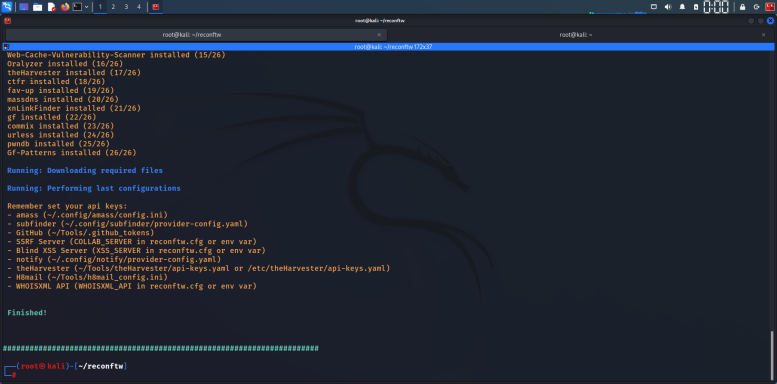
Task: Launch Firefox from the panel
Action: pos(65,7)
